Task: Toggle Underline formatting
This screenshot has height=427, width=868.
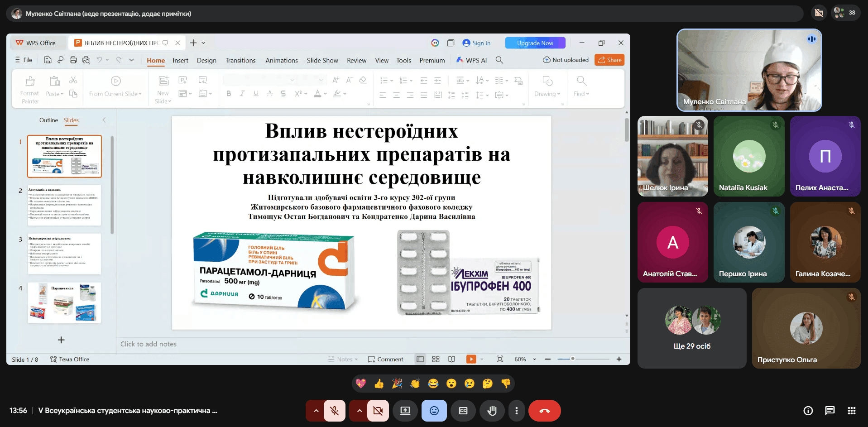Action: point(256,94)
